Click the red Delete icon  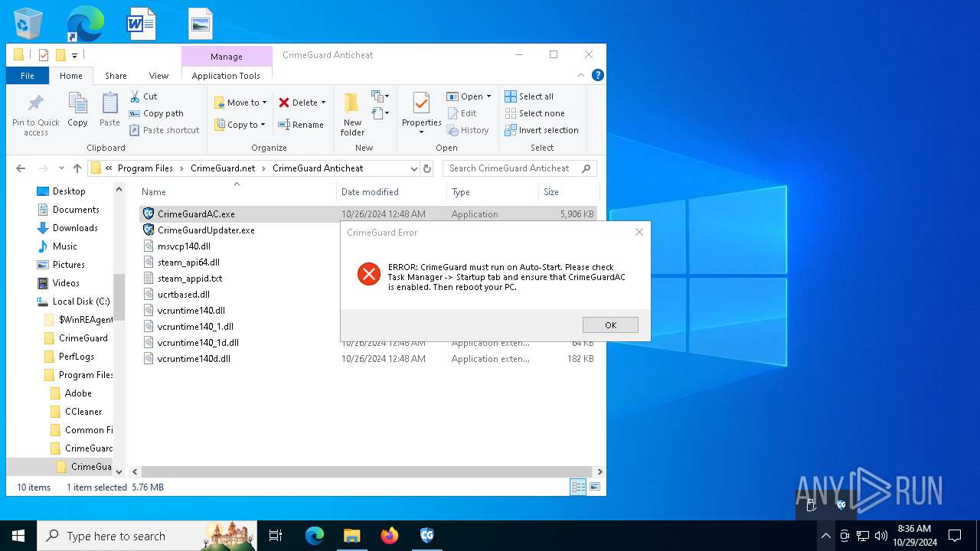point(284,103)
